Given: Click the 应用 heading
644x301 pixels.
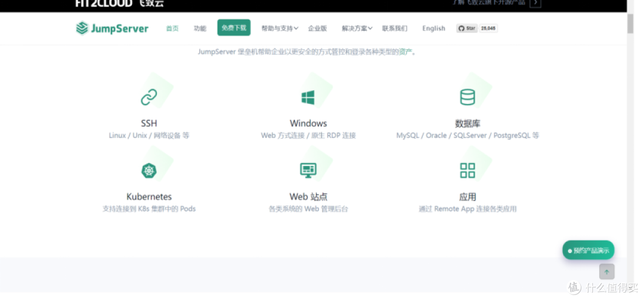Looking at the screenshot, I should pyautogui.click(x=467, y=196).
